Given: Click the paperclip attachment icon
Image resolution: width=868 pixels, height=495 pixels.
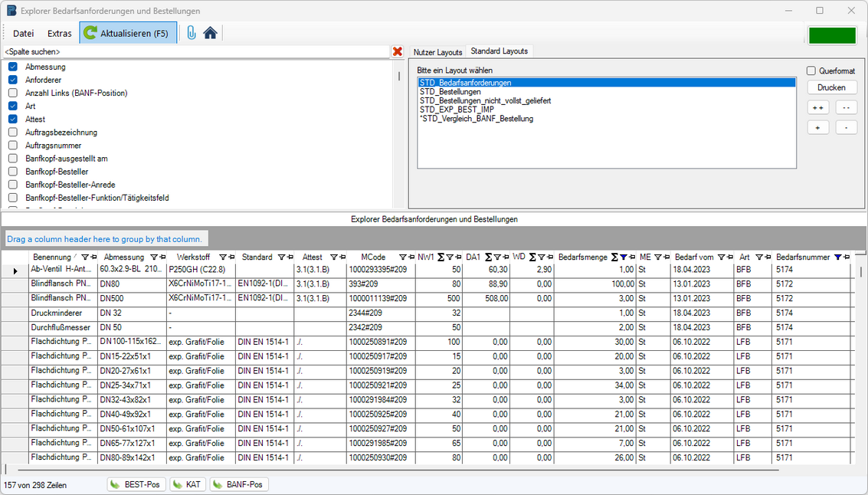Looking at the screenshot, I should pos(191,33).
